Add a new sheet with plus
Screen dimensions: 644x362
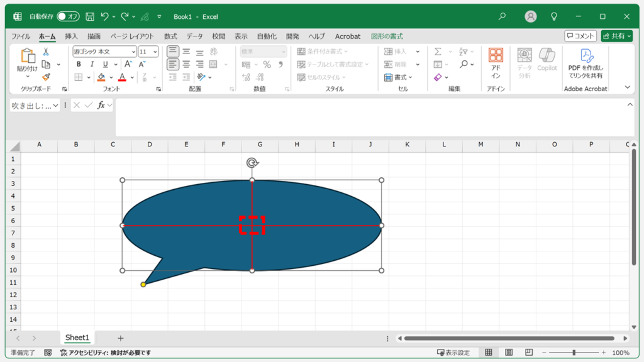(120, 338)
